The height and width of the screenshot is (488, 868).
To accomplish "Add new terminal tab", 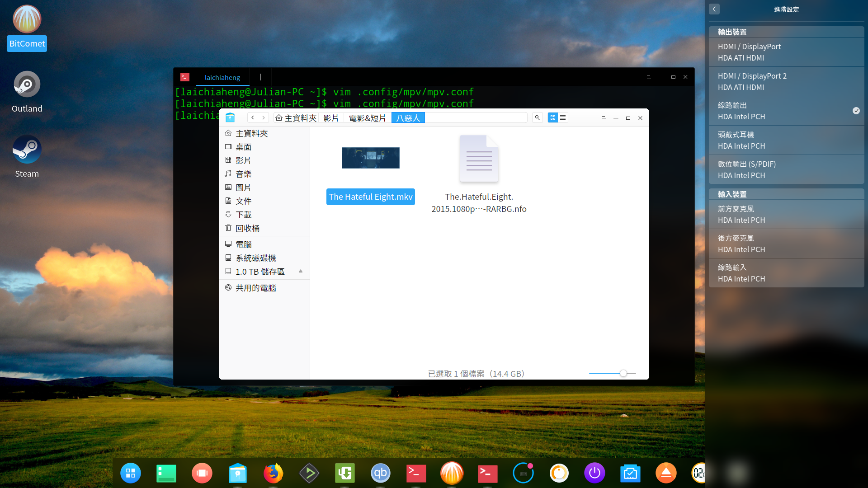I will (x=260, y=77).
